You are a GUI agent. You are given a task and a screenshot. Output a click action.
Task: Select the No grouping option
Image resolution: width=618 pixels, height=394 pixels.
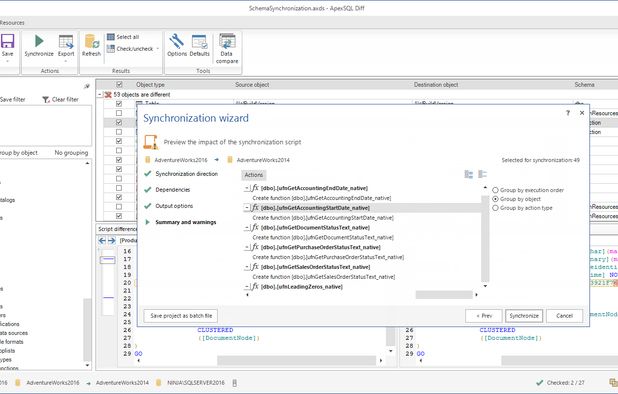tap(71, 153)
